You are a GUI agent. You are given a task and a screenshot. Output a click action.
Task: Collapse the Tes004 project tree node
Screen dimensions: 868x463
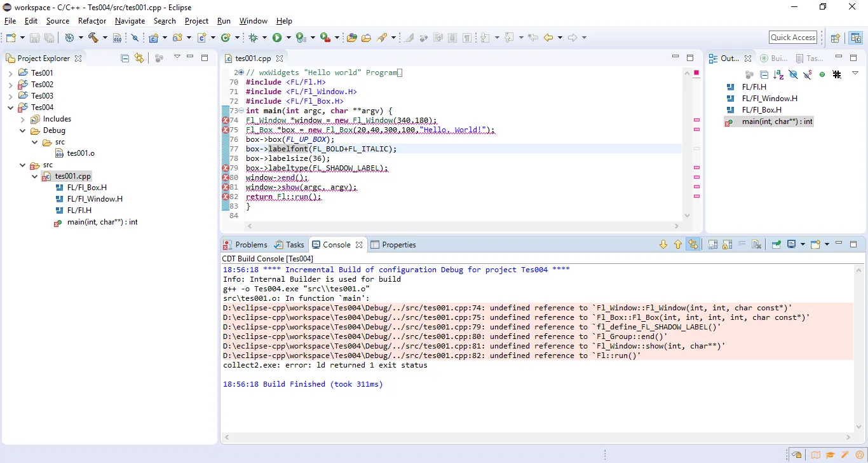pyautogui.click(x=10, y=107)
